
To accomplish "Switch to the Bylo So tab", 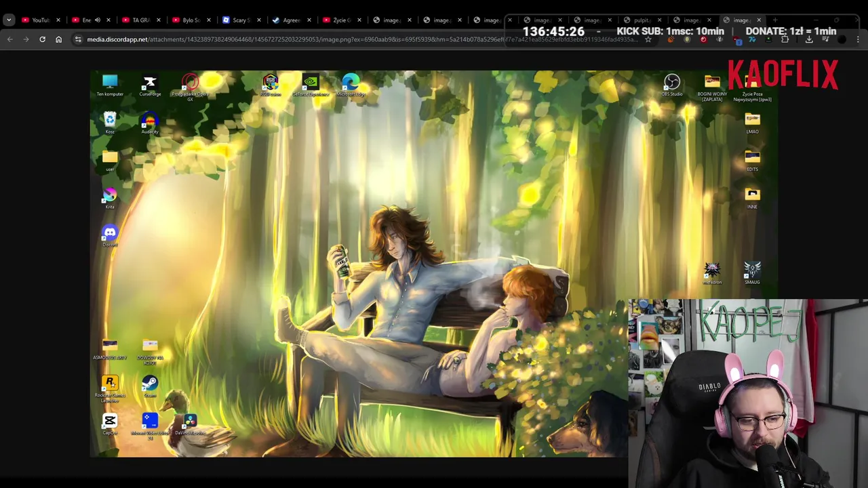I will (191, 20).
